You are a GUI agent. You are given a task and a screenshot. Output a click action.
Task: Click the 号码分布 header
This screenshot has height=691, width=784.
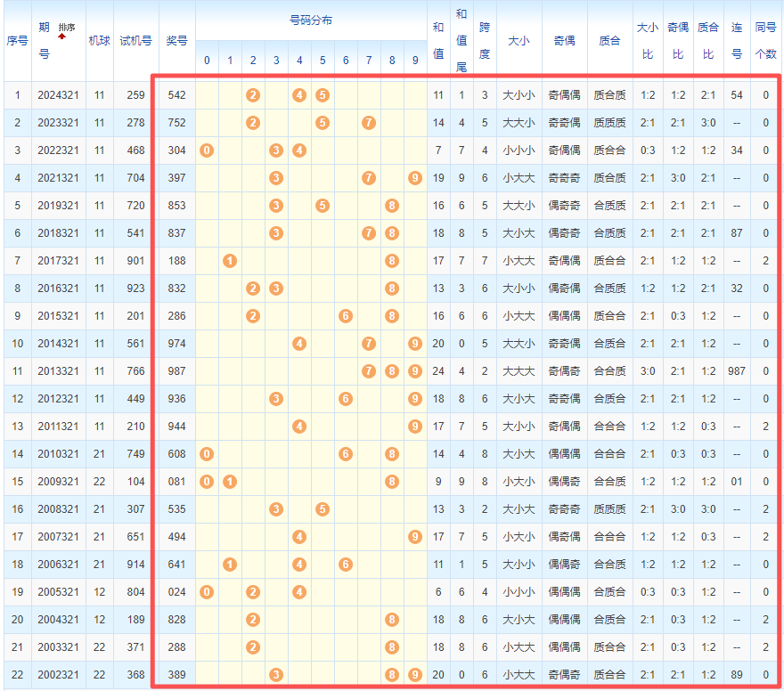(x=311, y=20)
